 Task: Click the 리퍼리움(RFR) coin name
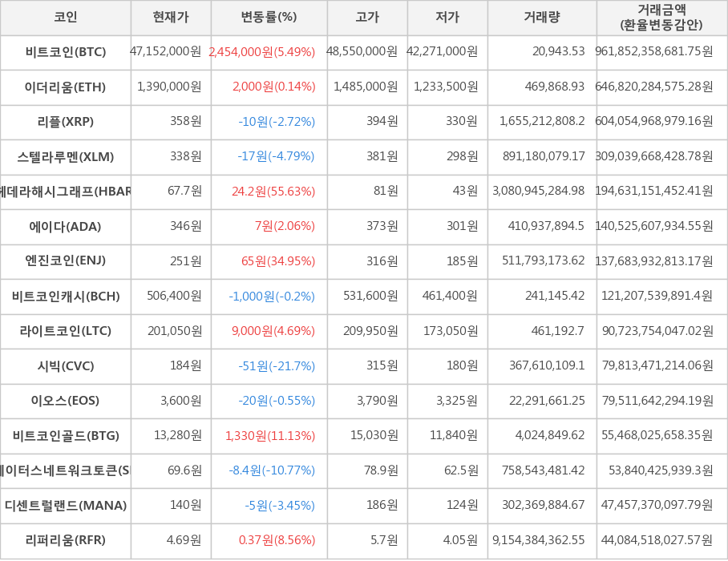click(x=66, y=540)
